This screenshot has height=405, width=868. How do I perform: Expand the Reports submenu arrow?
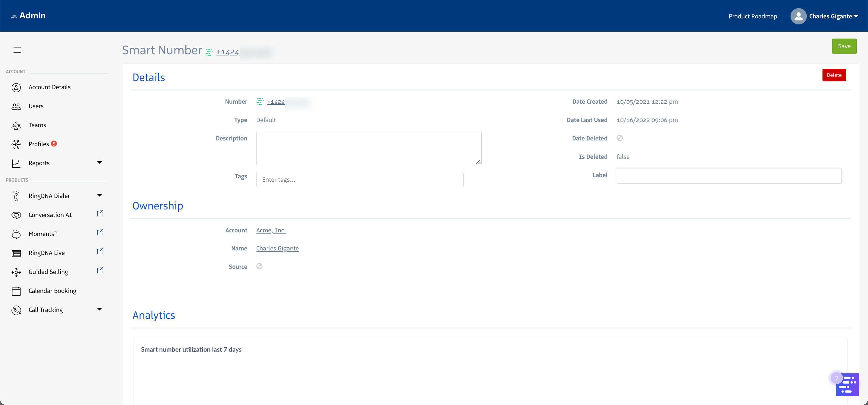99,162
